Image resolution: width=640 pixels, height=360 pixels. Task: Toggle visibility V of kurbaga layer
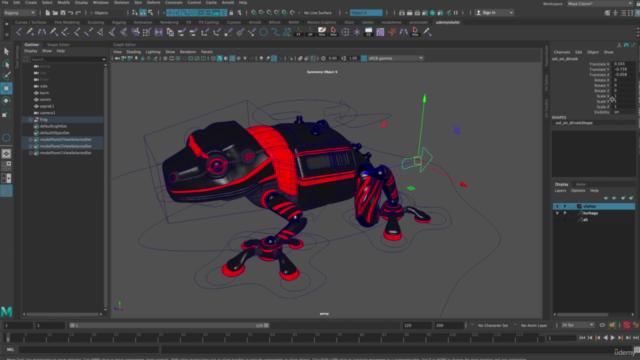tap(557, 213)
